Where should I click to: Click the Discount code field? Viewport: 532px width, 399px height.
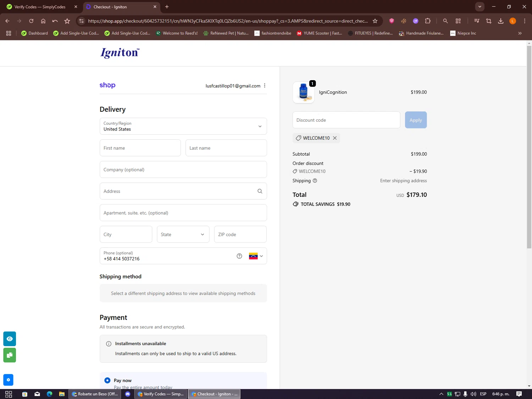346,120
